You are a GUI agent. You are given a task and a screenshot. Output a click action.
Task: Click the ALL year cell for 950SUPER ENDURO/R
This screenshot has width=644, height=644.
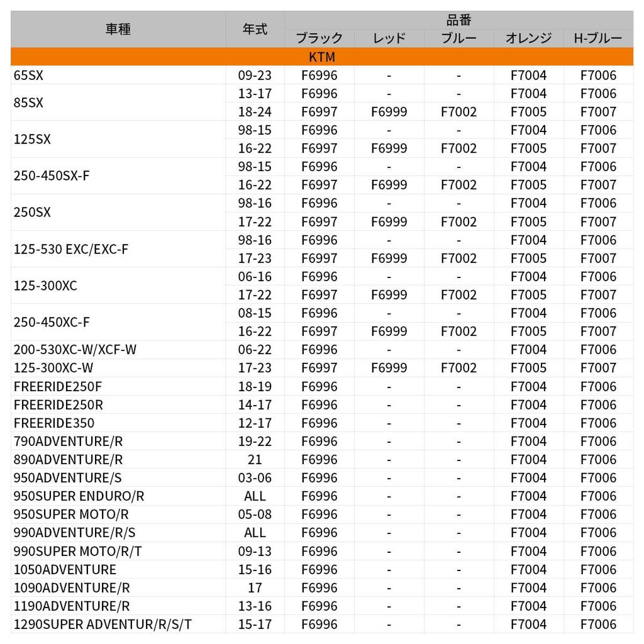pos(255,496)
